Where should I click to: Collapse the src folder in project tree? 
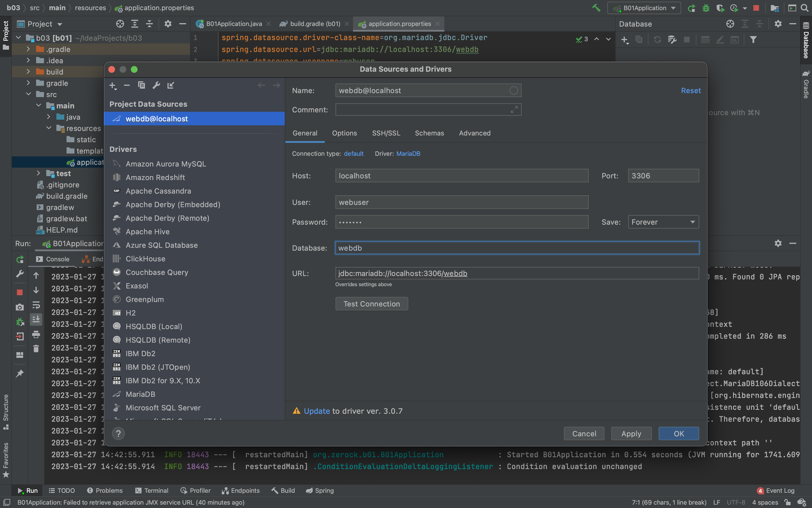(28, 94)
